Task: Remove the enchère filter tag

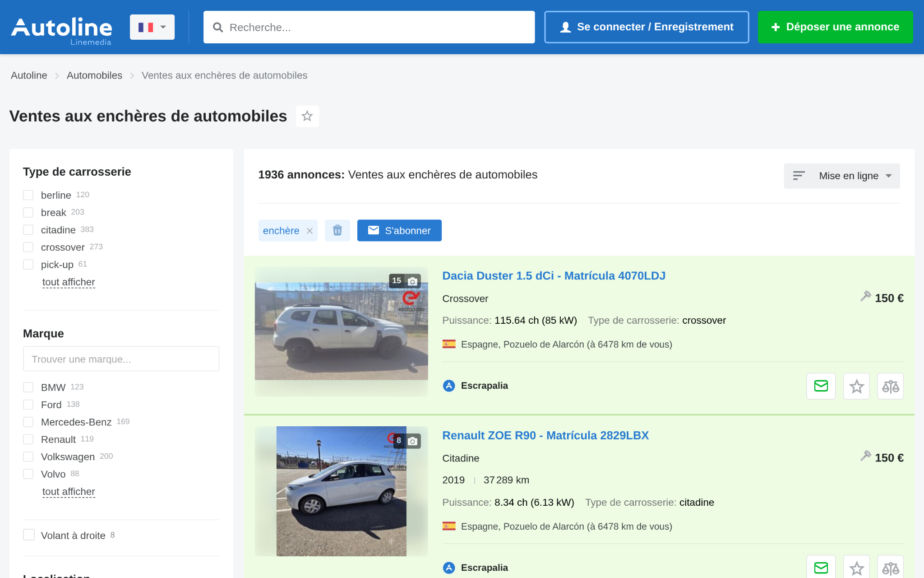Action: point(310,231)
